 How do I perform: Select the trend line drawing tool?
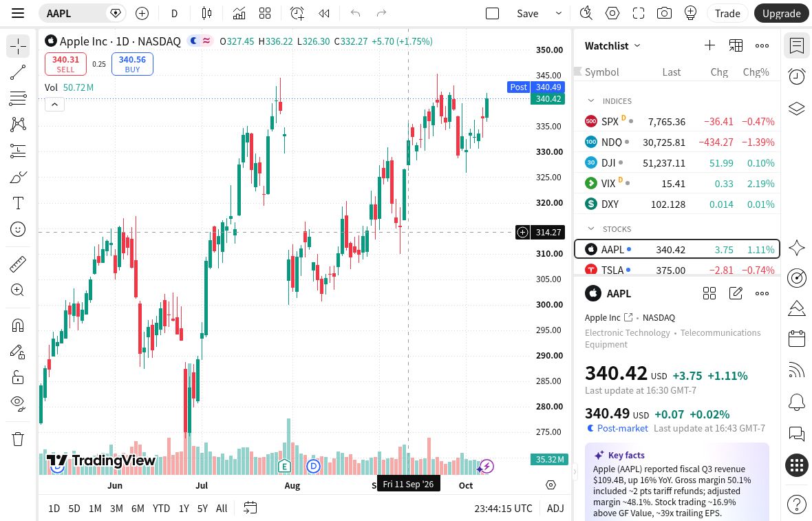click(18, 72)
